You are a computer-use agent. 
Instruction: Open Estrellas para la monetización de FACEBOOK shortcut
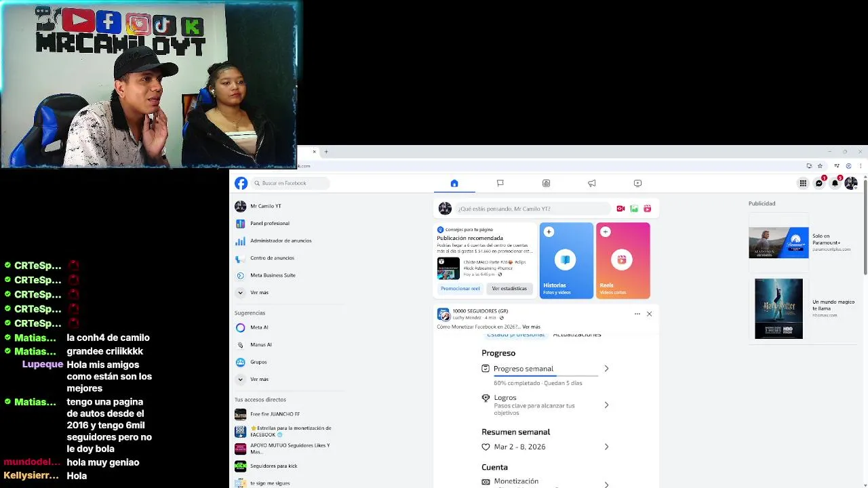tap(290, 431)
